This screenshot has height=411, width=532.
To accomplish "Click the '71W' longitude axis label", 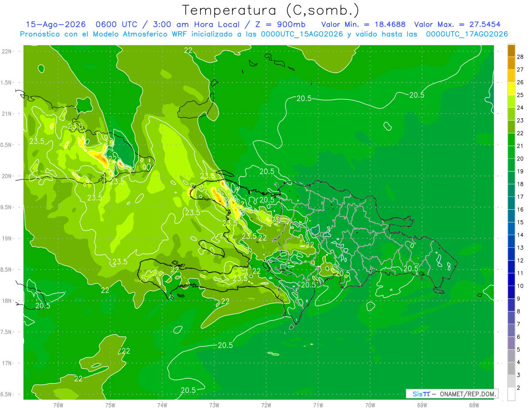I will (318, 405).
